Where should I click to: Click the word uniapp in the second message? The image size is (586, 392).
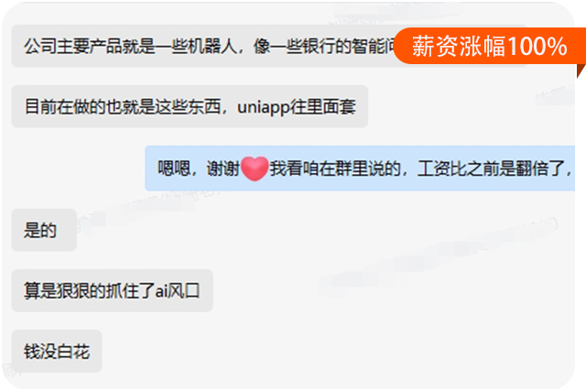pyautogui.click(x=264, y=107)
